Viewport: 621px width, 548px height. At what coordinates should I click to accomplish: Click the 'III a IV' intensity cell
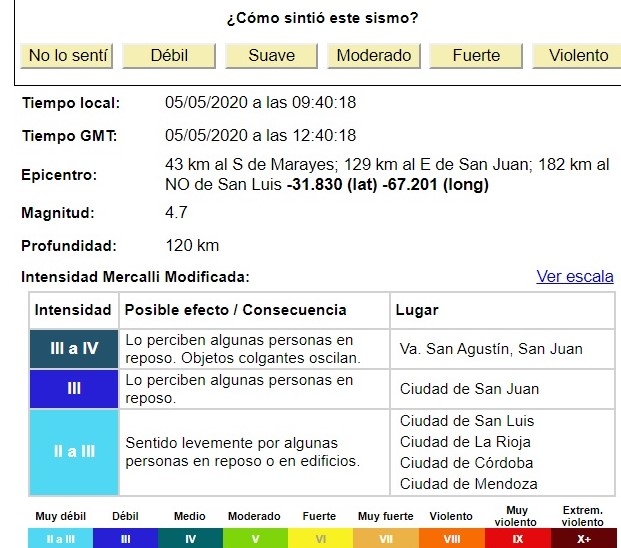coord(74,349)
